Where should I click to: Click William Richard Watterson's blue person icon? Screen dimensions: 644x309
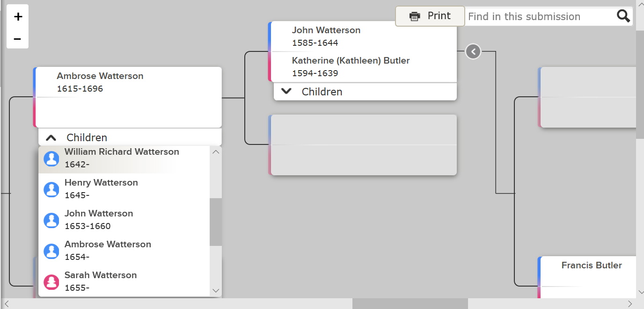pyautogui.click(x=51, y=158)
